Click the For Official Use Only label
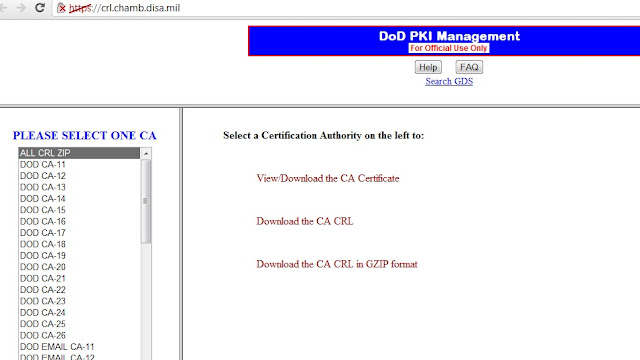The width and height of the screenshot is (640, 360). coord(449,48)
